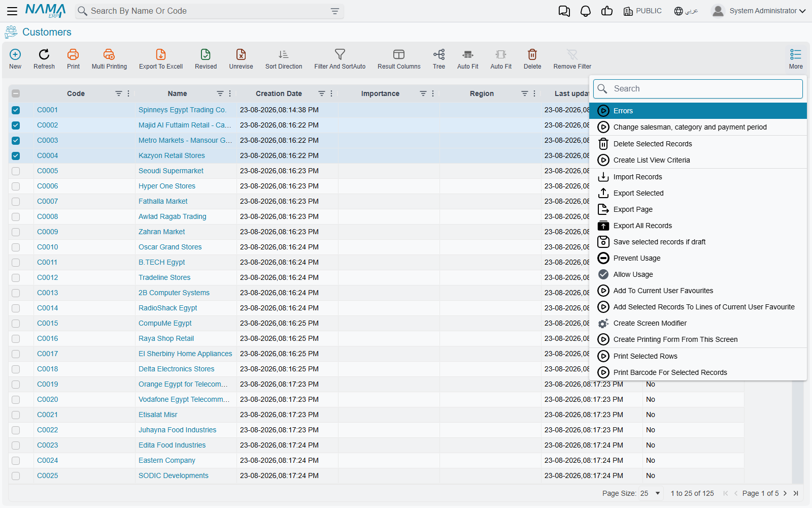Click the Delete toolbar icon
Screen dimensions: 812x508
tap(532, 59)
